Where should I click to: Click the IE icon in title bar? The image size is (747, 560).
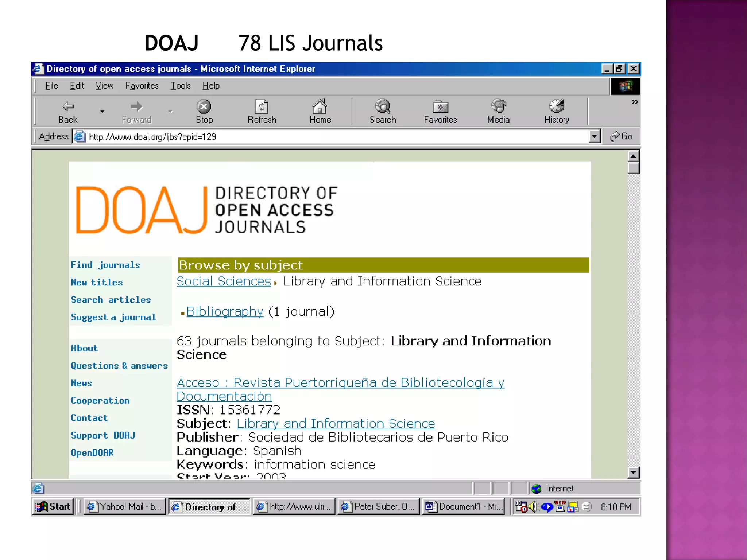click(x=38, y=69)
